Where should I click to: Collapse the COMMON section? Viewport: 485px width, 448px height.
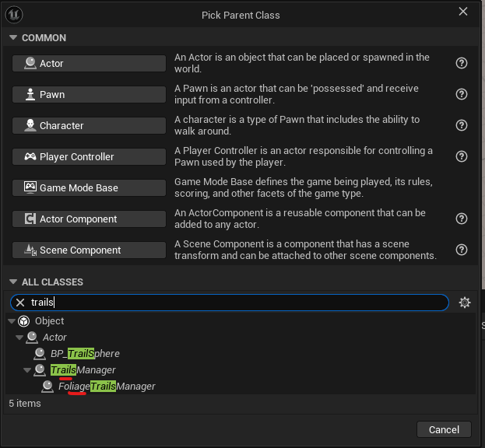(13, 37)
